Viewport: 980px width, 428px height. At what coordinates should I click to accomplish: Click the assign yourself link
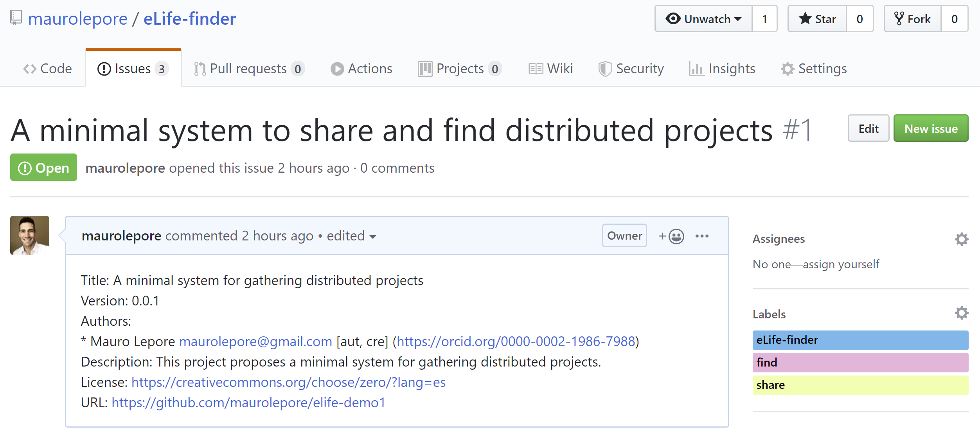(x=841, y=264)
